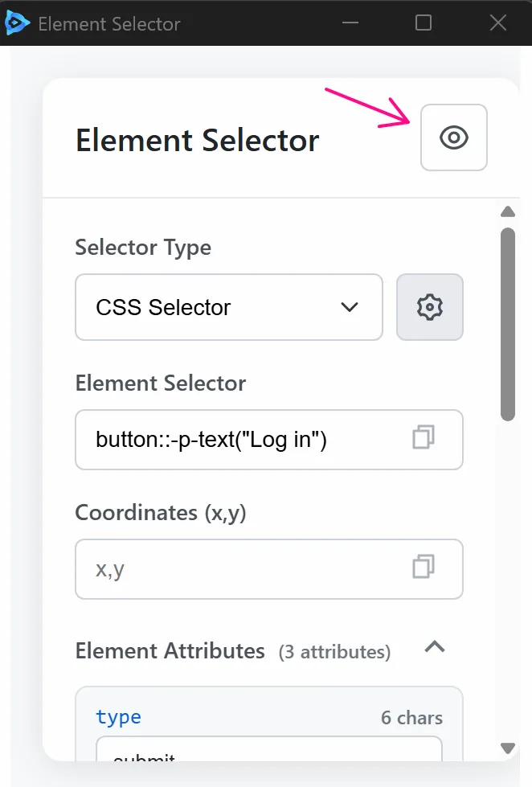
Task: Click the Element Attributes header
Action: pos(169,651)
